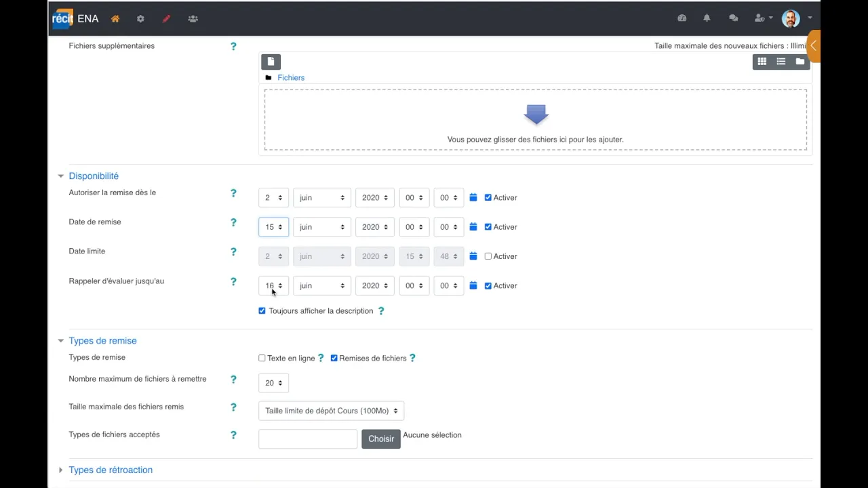
Task: Open calendar picker for Rappeler d'évaluer
Action: point(473,285)
